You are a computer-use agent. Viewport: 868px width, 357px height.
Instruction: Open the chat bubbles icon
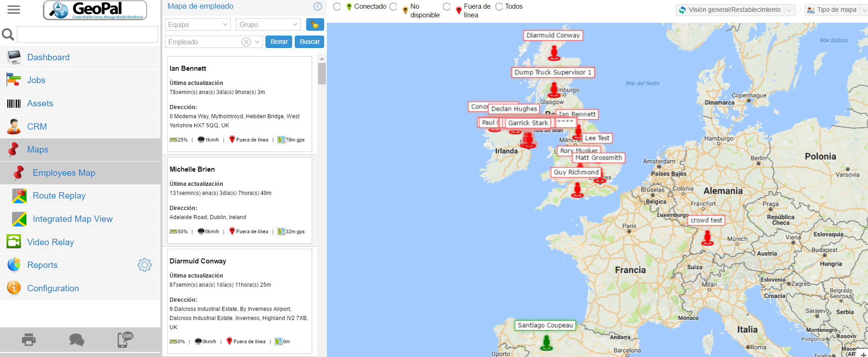point(76,340)
